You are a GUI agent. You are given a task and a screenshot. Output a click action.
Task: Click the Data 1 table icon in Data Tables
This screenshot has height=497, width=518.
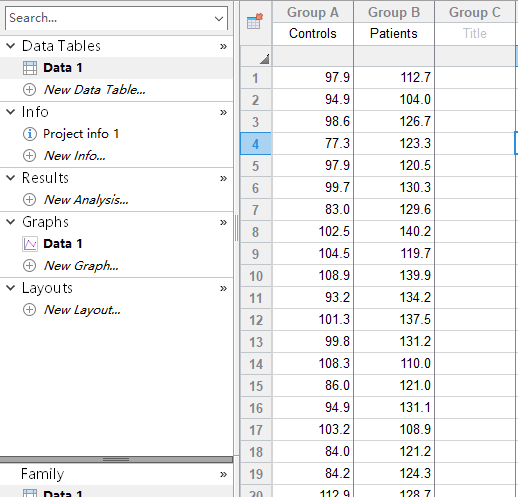pyautogui.click(x=30, y=68)
